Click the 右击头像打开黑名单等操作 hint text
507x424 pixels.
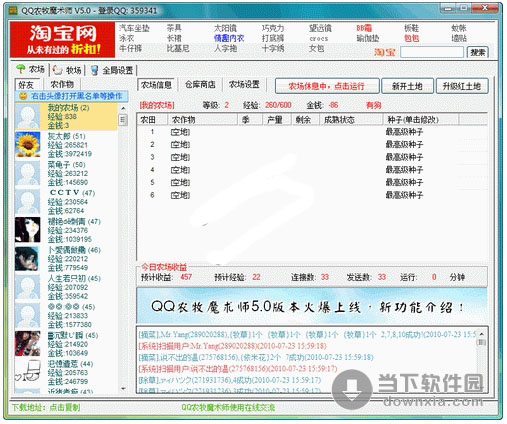(77, 96)
